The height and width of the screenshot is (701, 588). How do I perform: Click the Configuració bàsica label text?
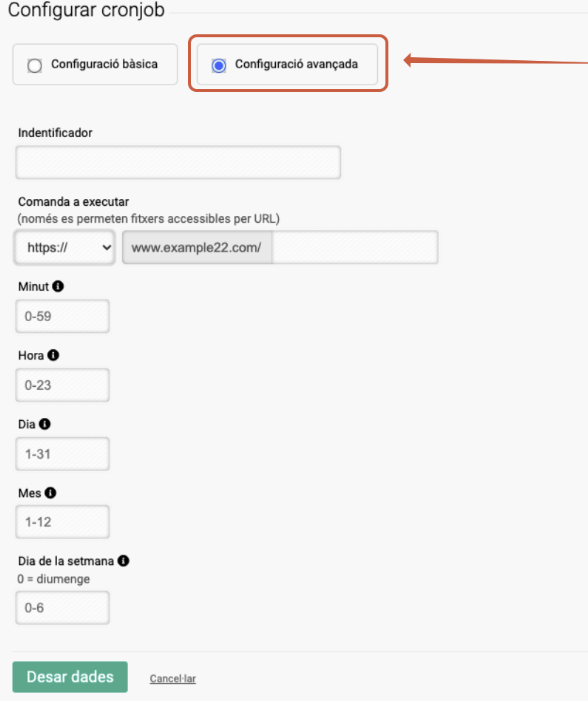104,64
